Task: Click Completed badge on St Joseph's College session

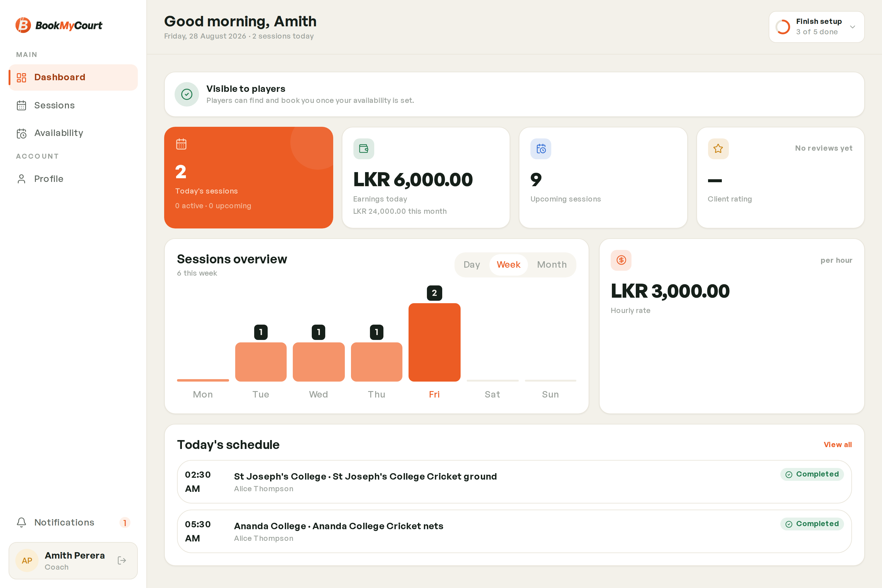Action: click(812, 474)
